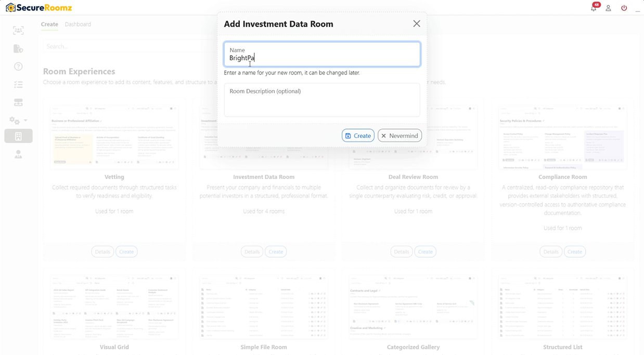Open the notifications bell icon

coord(594,8)
